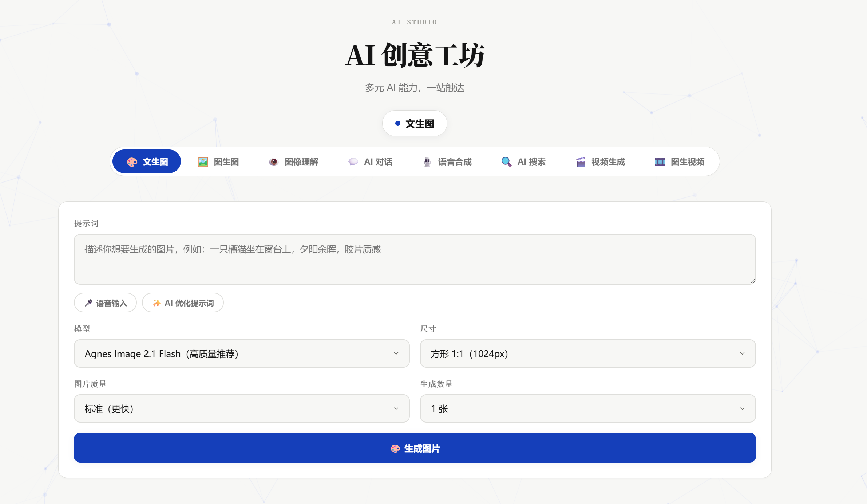The width and height of the screenshot is (867, 504).
Task: Click the 图片质量 field label
Action: (90, 384)
